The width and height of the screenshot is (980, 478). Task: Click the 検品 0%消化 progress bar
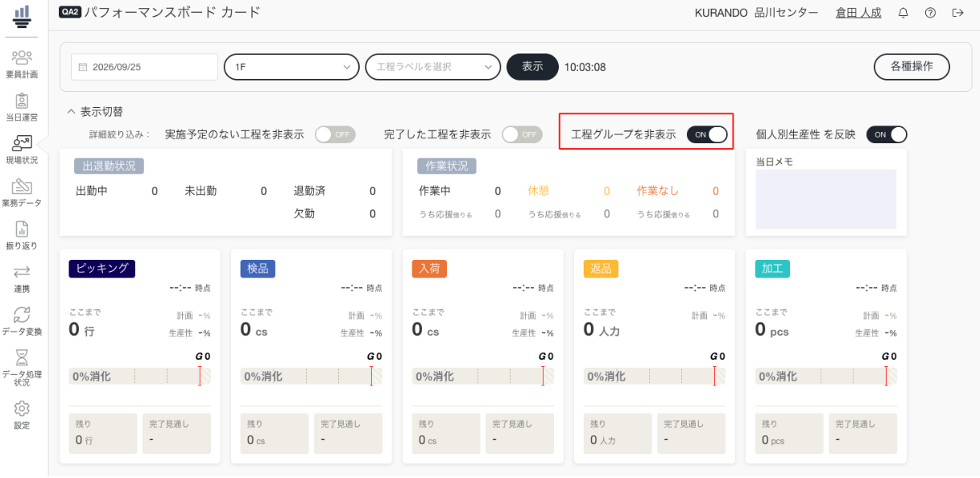pos(312,376)
